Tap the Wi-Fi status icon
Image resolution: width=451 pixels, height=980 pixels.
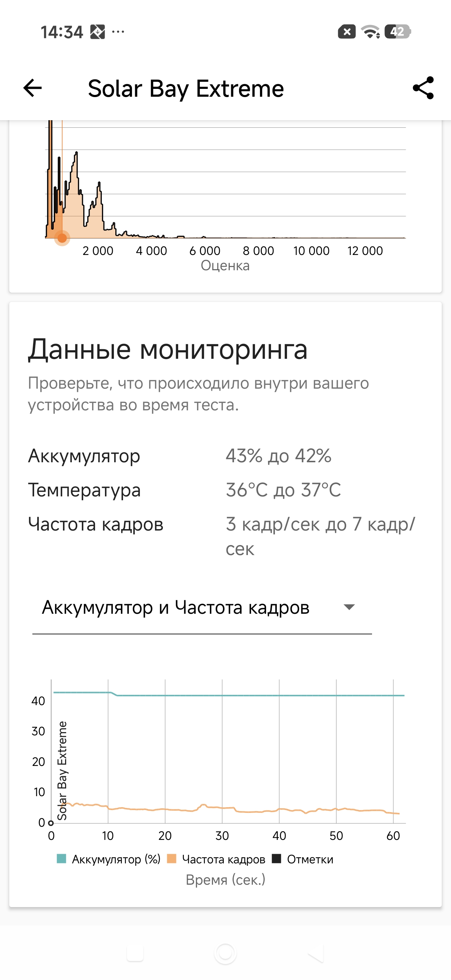(370, 32)
